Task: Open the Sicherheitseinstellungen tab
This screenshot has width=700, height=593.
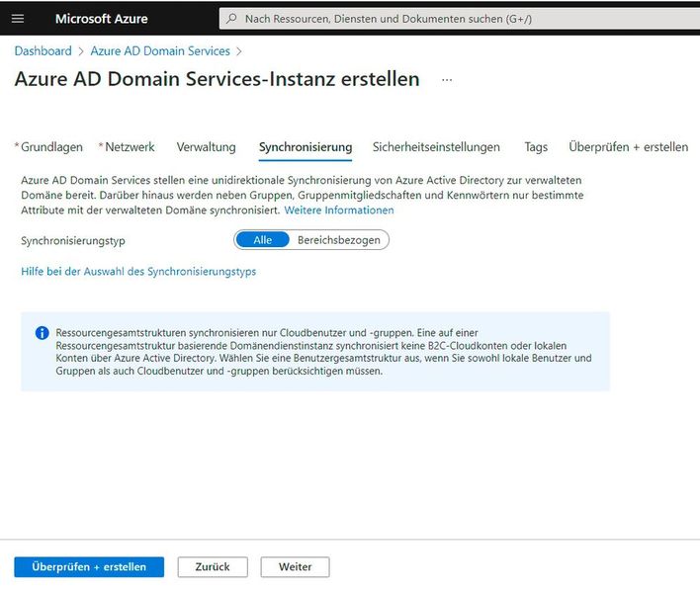Action: point(436,147)
